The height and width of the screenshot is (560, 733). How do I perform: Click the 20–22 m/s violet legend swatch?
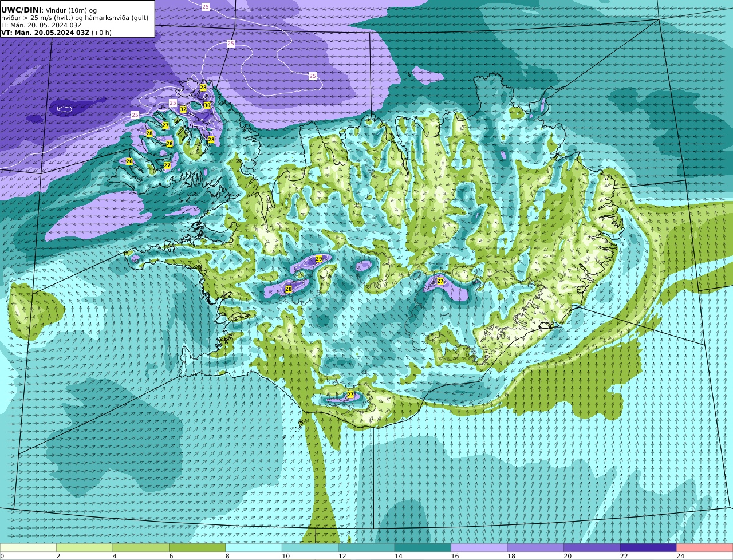pos(592,547)
